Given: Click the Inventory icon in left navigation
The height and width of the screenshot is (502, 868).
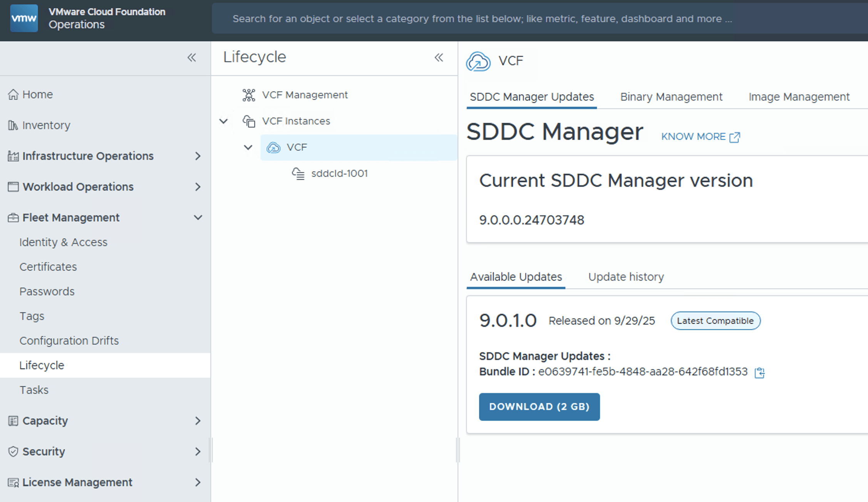Looking at the screenshot, I should [13, 125].
